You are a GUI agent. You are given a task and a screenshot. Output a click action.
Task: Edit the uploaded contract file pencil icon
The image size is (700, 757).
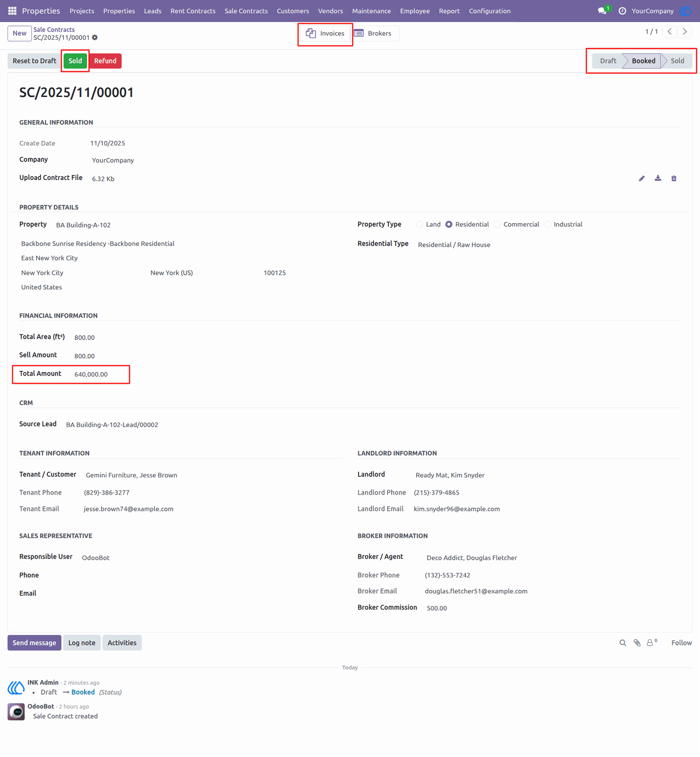642,179
